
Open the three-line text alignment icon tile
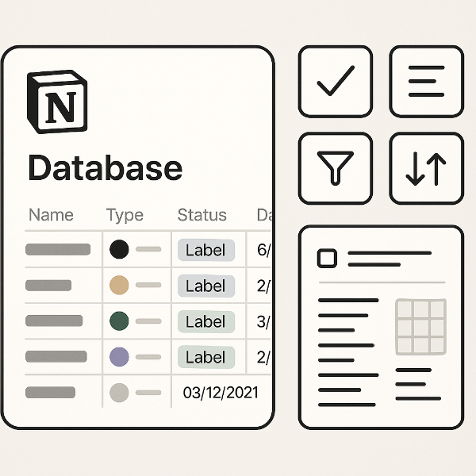pyautogui.click(x=427, y=82)
